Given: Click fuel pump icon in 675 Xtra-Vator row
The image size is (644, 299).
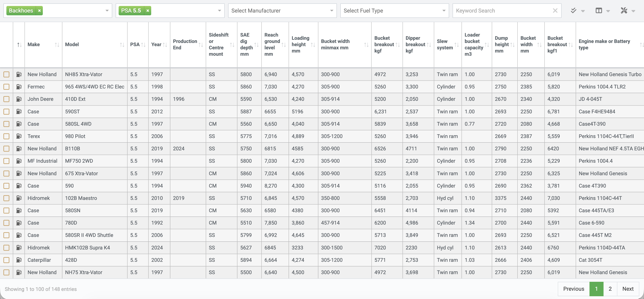Looking at the screenshot, I should tap(19, 174).
